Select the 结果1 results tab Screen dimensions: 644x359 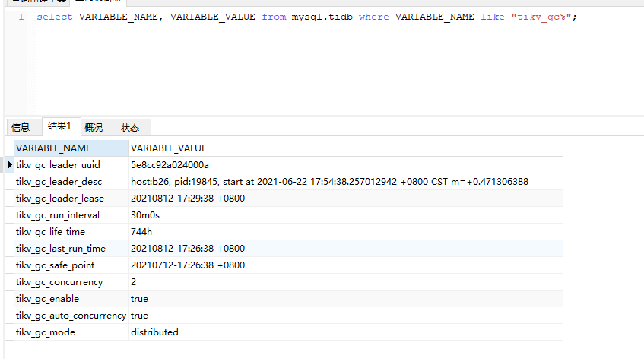[x=59, y=126]
